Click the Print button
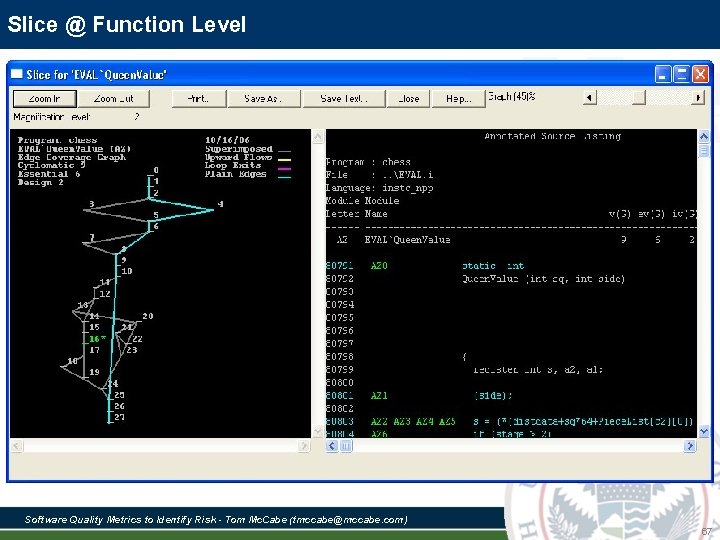This screenshot has height=540, width=720. tap(198, 98)
